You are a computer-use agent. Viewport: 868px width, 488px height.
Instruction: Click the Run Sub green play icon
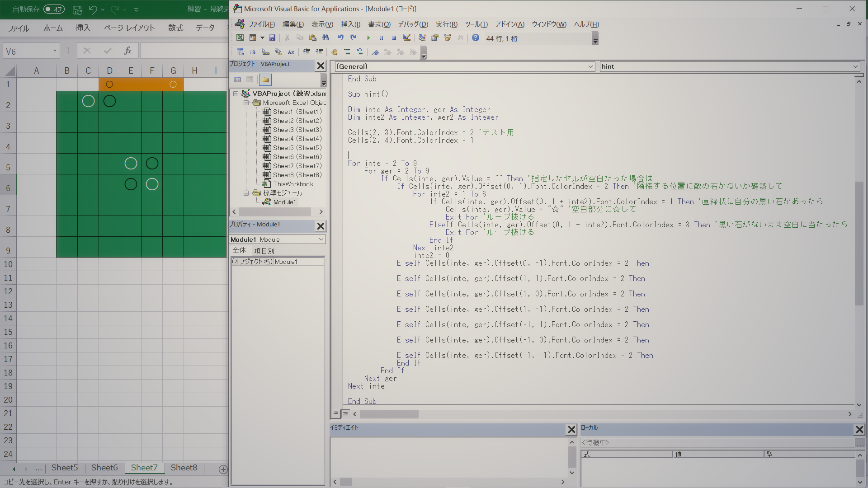click(x=368, y=38)
